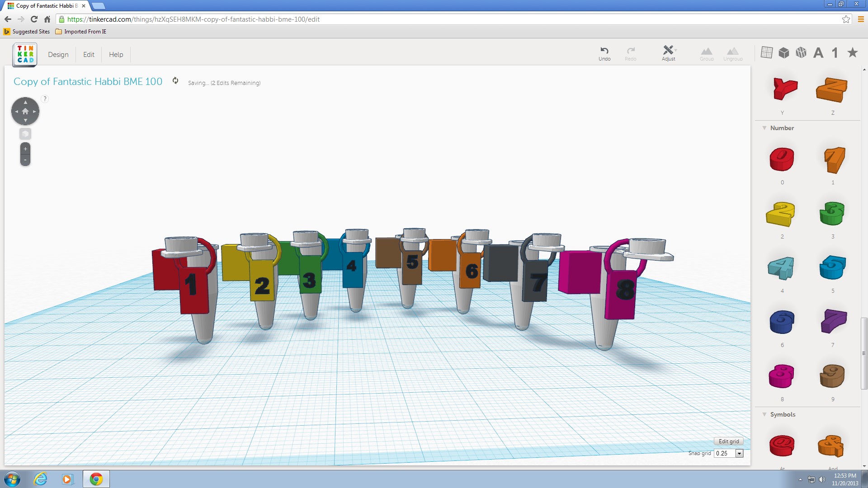The height and width of the screenshot is (488, 868).
Task: Jump to Letters shapes via A icon
Action: [818, 53]
